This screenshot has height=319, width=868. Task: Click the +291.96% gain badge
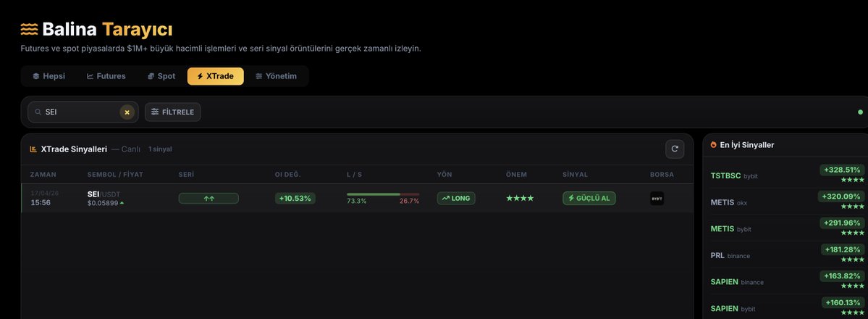pyautogui.click(x=842, y=223)
